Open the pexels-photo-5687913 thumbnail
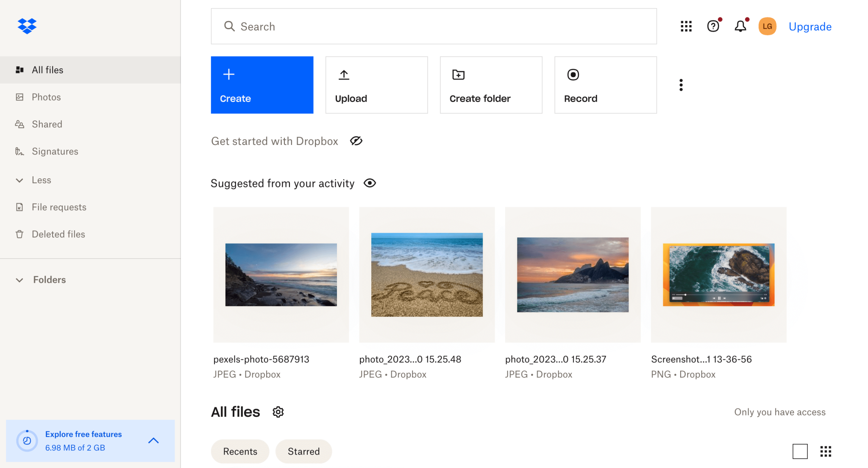This screenshot has height=468, width=868. (281, 274)
